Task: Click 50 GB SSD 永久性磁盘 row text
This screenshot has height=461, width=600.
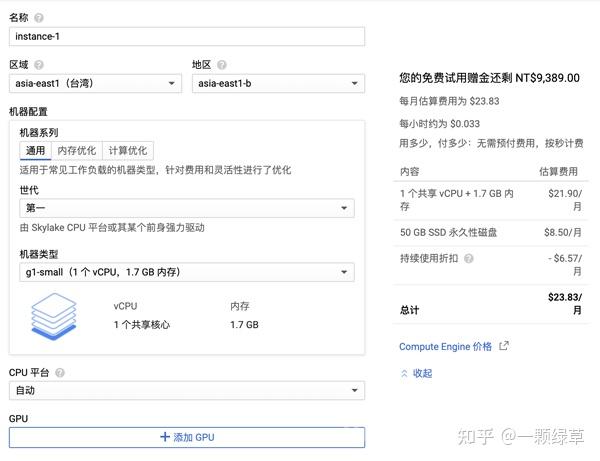Action: tap(448, 233)
